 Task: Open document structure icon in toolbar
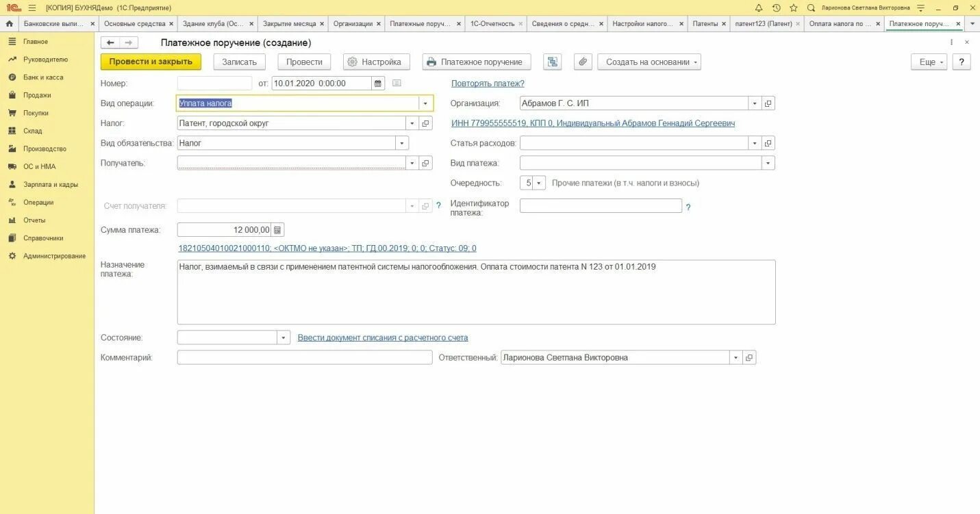(x=553, y=62)
